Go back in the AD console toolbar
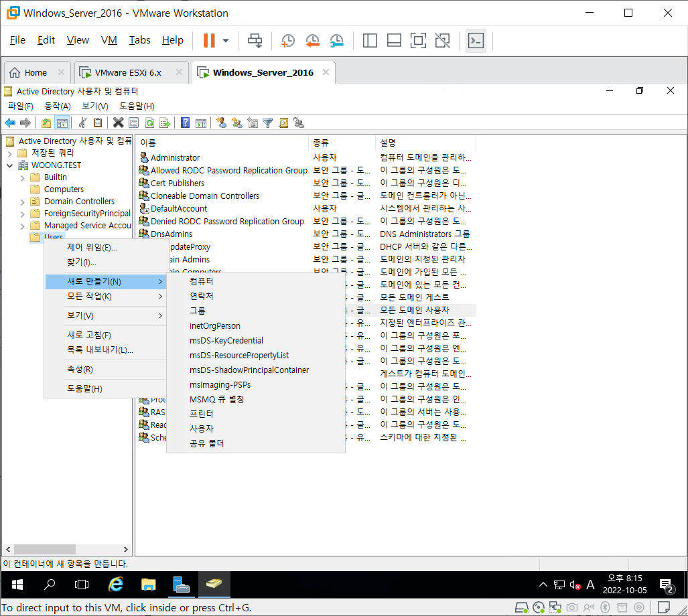The image size is (688, 616). [10, 123]
